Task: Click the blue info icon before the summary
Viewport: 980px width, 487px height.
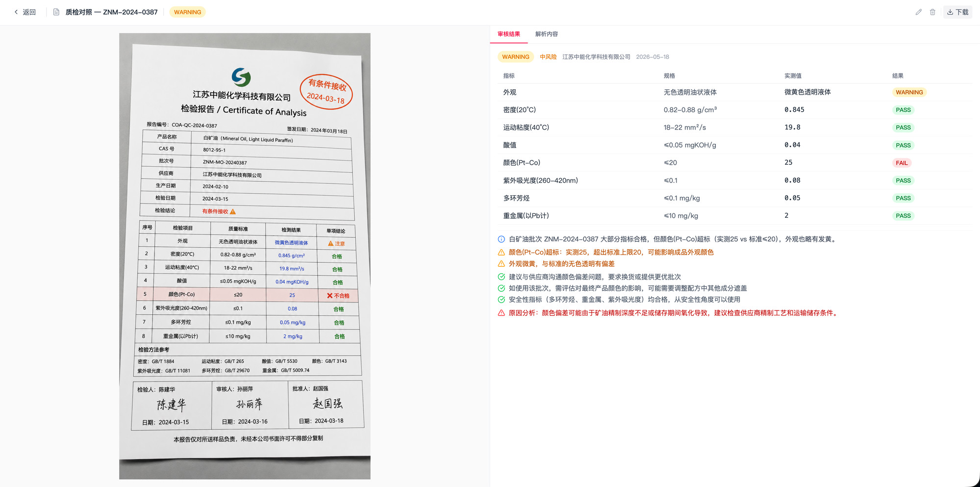Action: (x=501, y=239)
